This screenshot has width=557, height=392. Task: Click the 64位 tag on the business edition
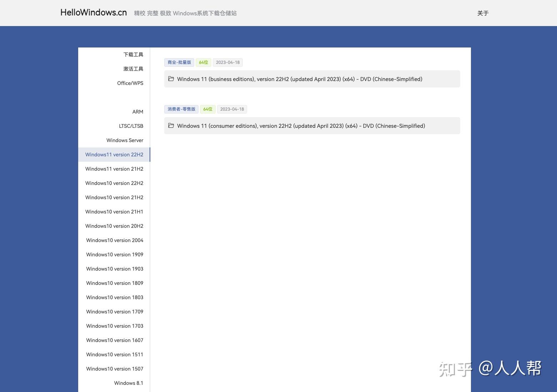[204, 62]
